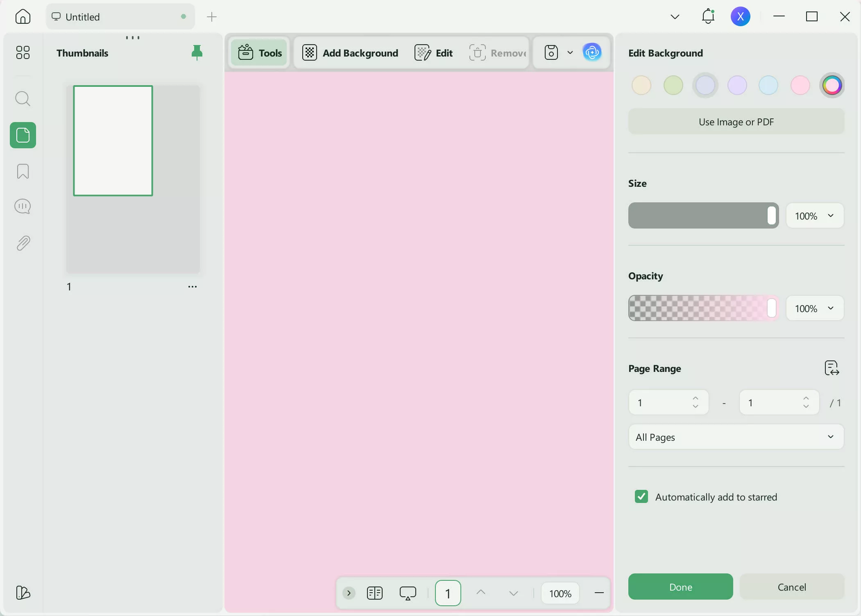The image size is (861, 616).
Task: Click the notifications bell icon
Action: click(x=708, y=16)
